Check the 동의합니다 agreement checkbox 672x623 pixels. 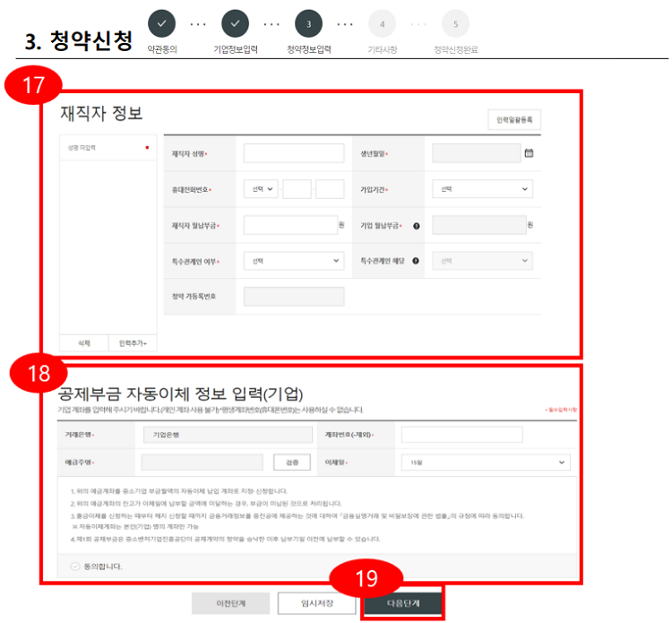[74, 567]
